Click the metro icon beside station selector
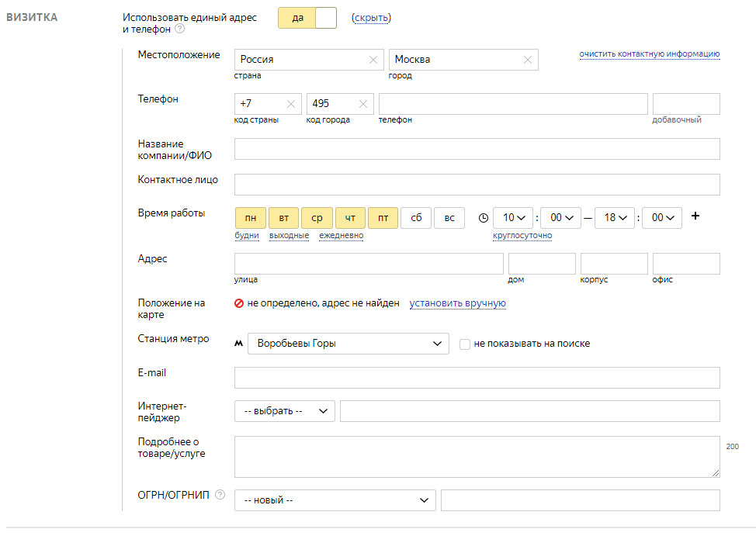The width and height of the screenshot is (756, 536). pyautogui.click(x=238, y=344)
